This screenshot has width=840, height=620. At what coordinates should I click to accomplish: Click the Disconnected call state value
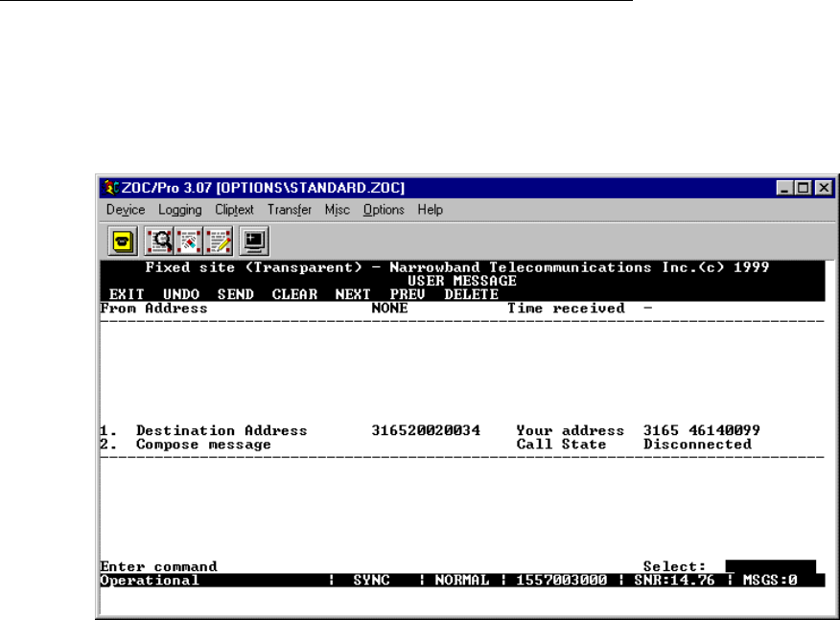(697, 445)
